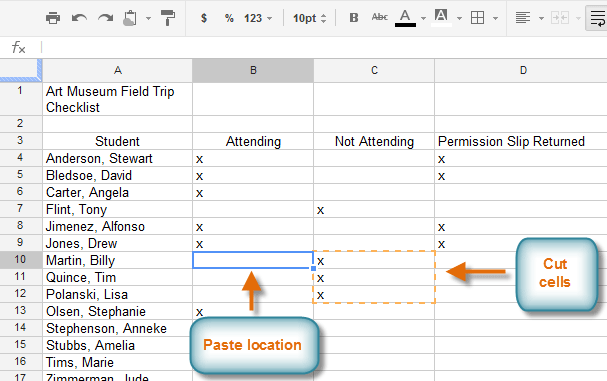Click the select-all corner box
This screenshot has width=607, height=381.
point(21,70)
